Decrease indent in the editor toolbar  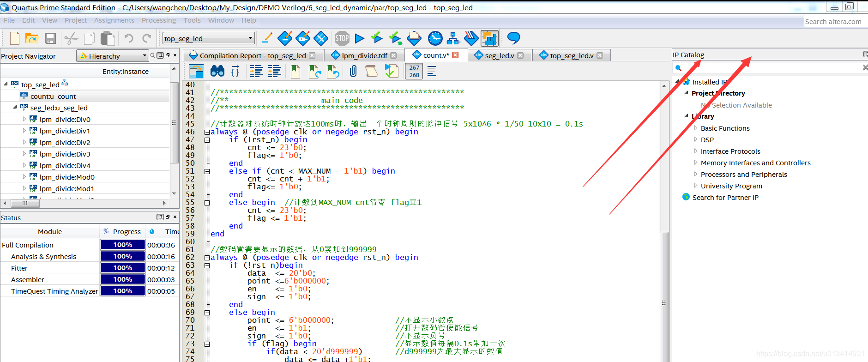(274, 71)
